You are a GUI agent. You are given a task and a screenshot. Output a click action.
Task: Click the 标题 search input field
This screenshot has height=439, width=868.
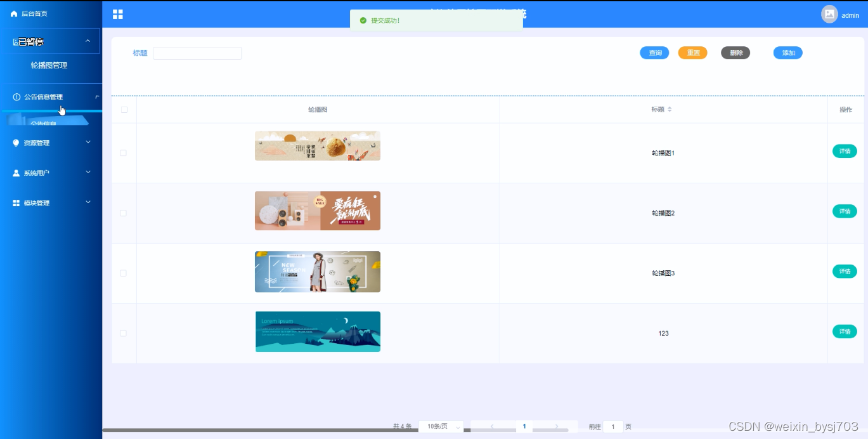197,53
